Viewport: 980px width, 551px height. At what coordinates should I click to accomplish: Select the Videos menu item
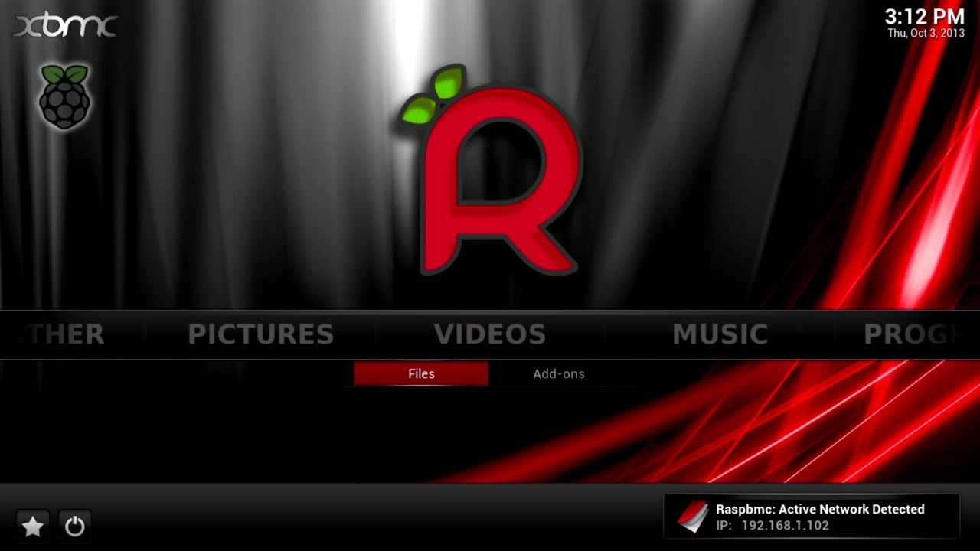point(490,334)
